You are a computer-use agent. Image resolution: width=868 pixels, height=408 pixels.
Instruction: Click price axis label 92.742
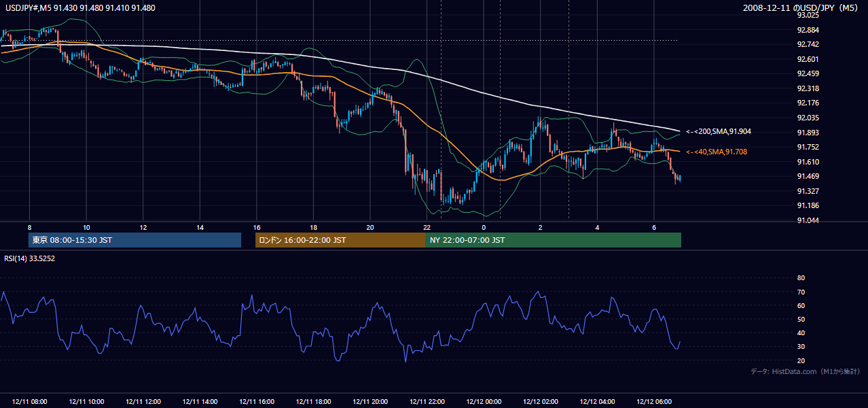tap(808, 44)
